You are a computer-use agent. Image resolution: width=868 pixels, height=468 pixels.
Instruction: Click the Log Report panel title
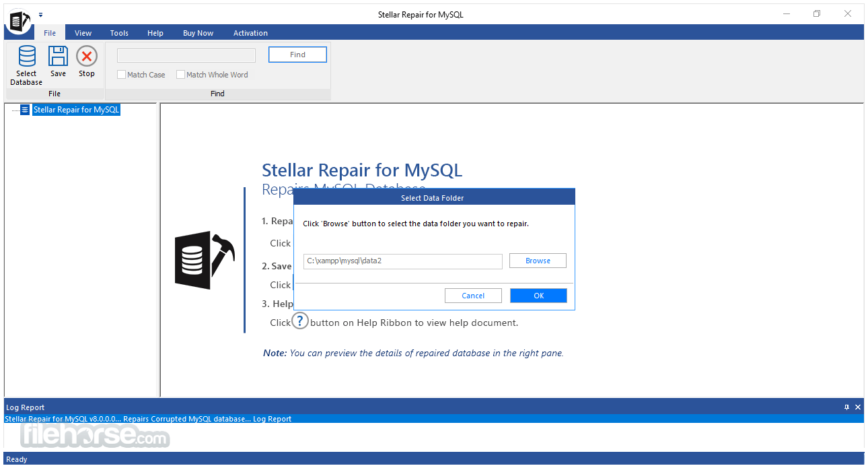pyautogui.click(x=26, y=407)
